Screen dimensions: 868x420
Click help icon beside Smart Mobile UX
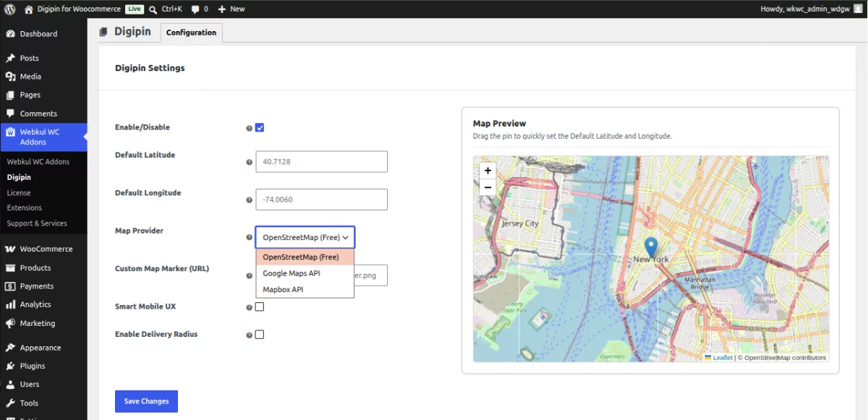pyautogui.click(x=250, y=307)
